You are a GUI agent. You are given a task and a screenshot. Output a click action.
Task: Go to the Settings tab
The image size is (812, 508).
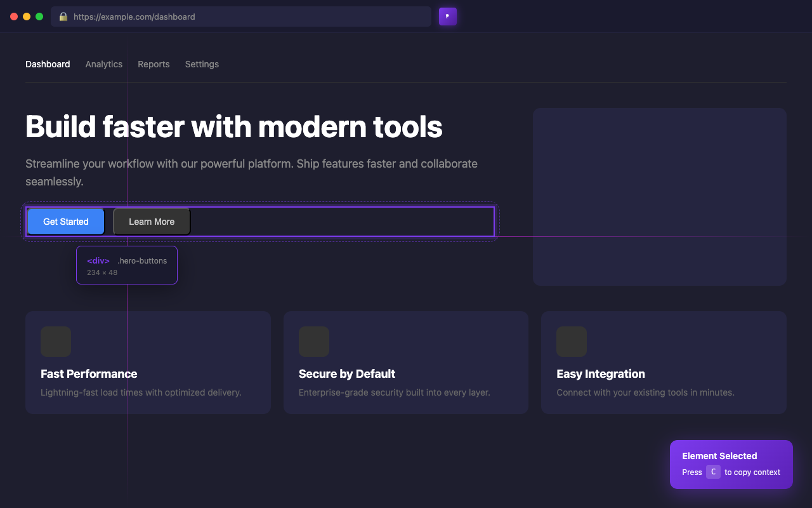click(202, 64)
